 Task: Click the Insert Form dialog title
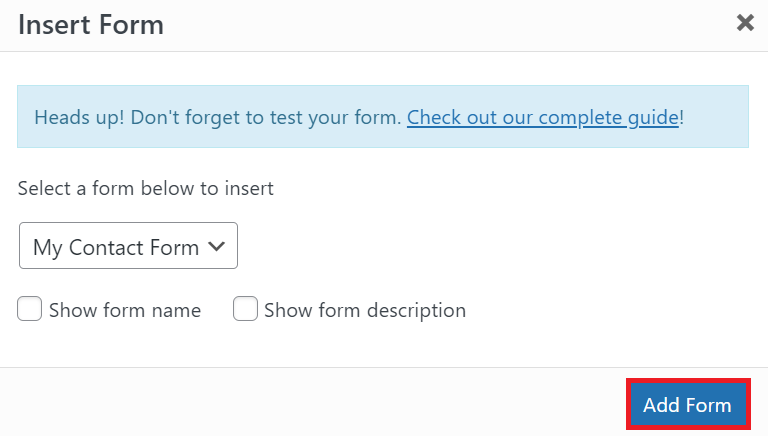(x=91, y=25)
